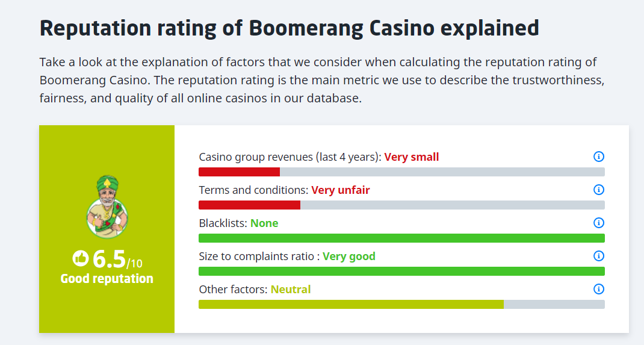The image size is (644, 345).
Task: Click the red Casino group revenues bar
Action: pos(239,172)
